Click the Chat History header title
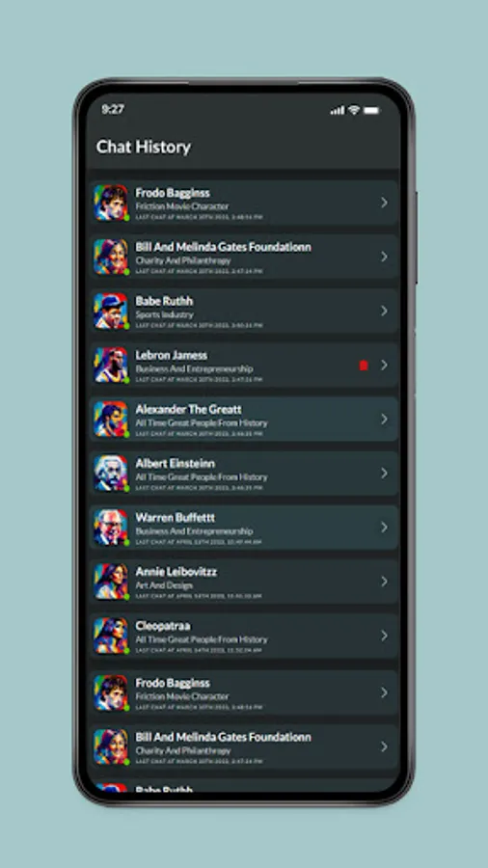Image resolution: width=488 pixels, height=868 pixels. pyautogui.click(x=144, y=148)
